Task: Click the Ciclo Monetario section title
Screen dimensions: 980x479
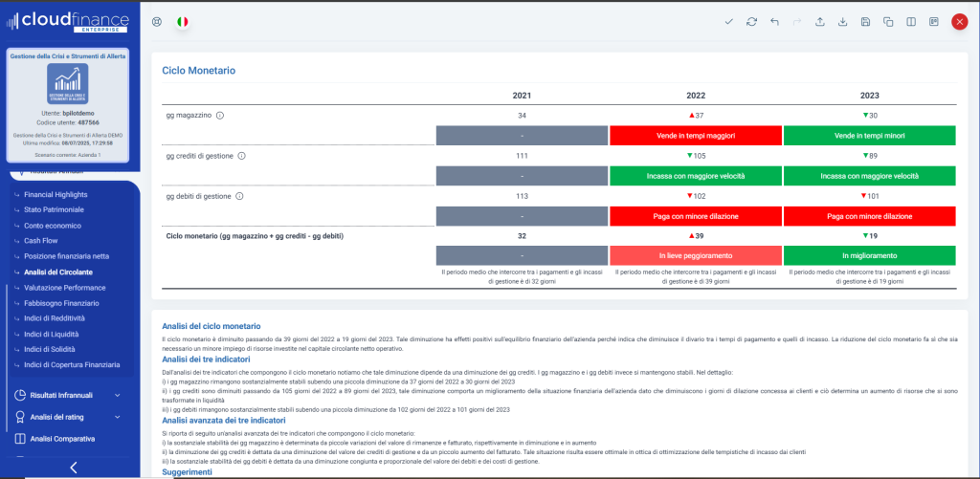Action: tap(199, 71)
